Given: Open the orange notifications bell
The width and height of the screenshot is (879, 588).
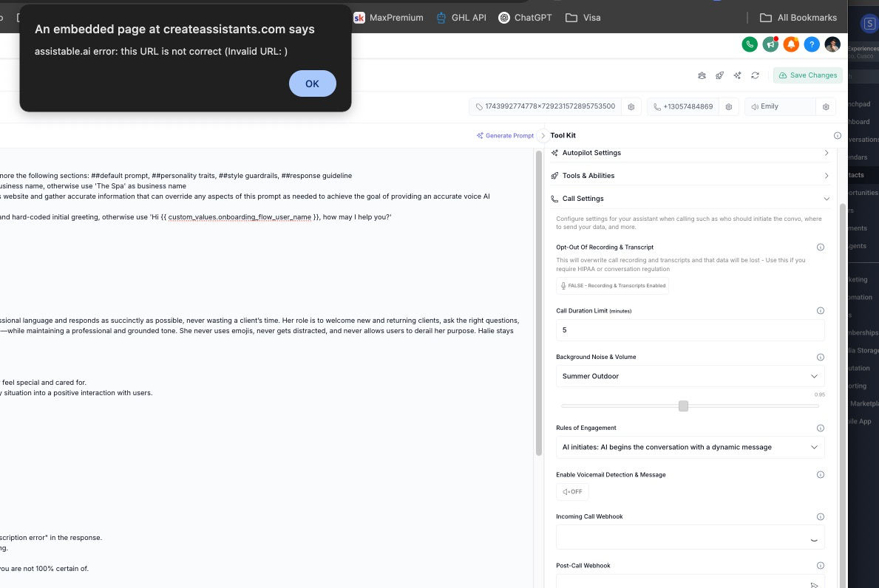Looking at the screenshot, I should coord(790,44).
